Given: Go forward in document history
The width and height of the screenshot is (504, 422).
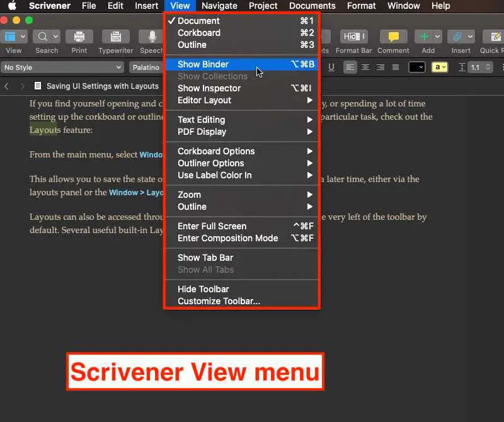Looking at the screenshot, I should click(22, 86).
